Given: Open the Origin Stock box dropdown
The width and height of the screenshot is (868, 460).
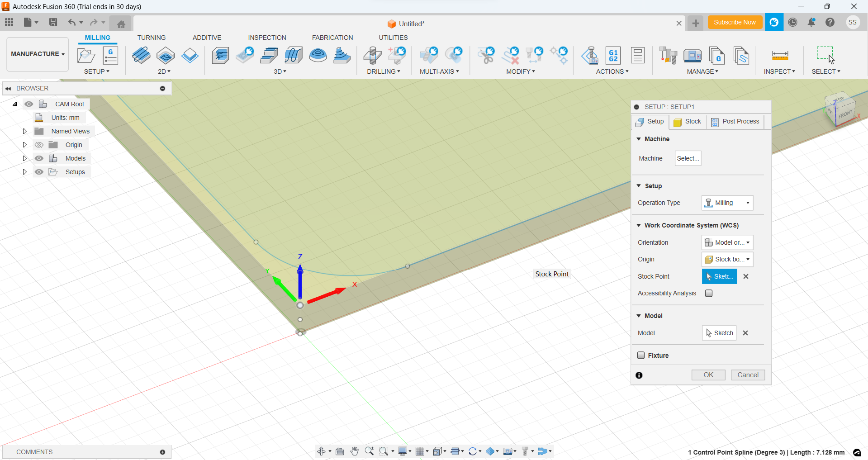Looking at the screenshot, I should 727,259.
